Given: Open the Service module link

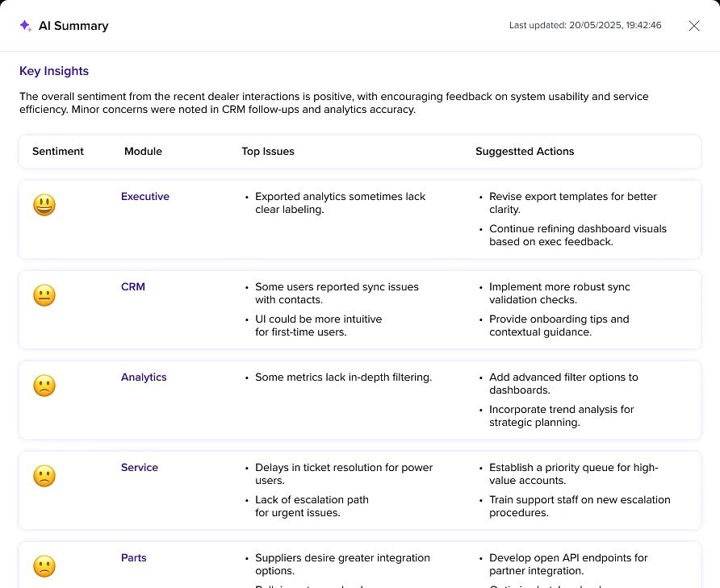Looking at the screenshot, I should 140,468.
